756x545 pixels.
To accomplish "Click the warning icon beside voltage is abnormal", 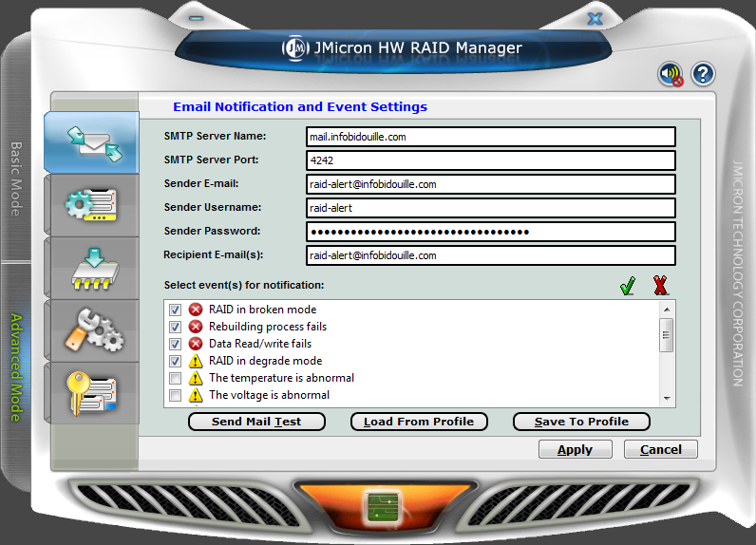I will [196, 395].
